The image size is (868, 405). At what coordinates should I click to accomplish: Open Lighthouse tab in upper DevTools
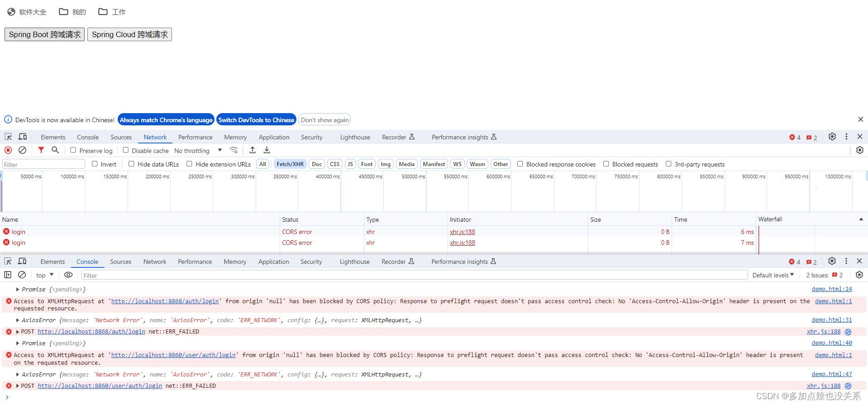(355, 137)
